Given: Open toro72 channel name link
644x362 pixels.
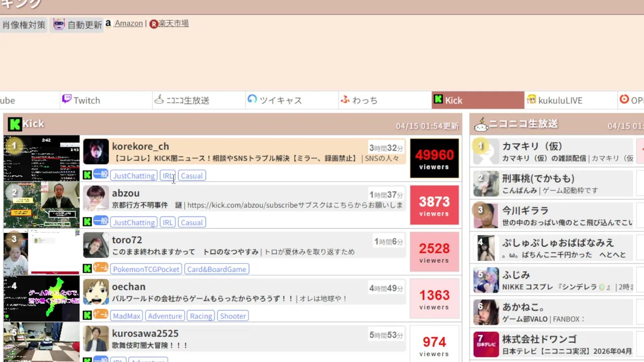Looking at the screenshot, I should pos(127,240).
